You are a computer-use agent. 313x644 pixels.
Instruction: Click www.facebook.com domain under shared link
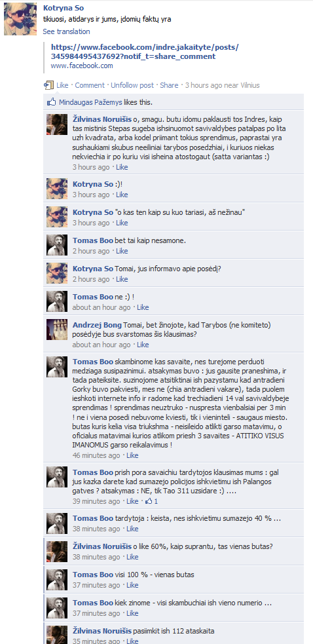82,66
